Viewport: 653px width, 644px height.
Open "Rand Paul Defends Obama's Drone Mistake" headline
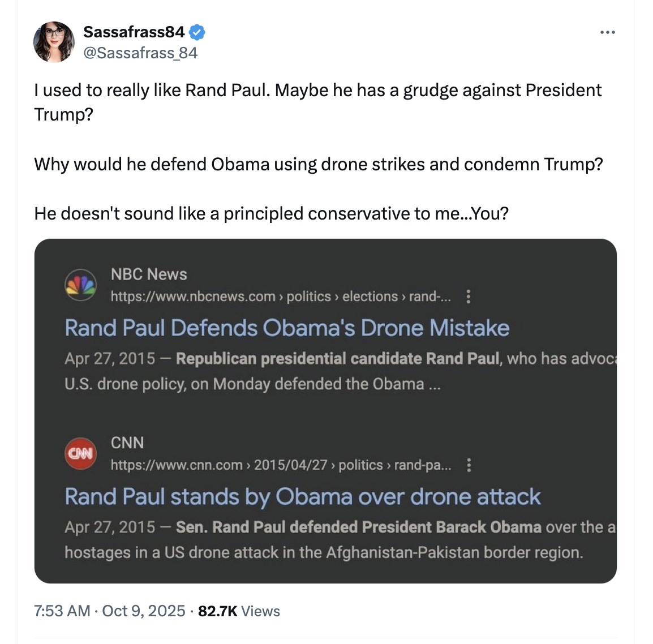tap(287, 328)
